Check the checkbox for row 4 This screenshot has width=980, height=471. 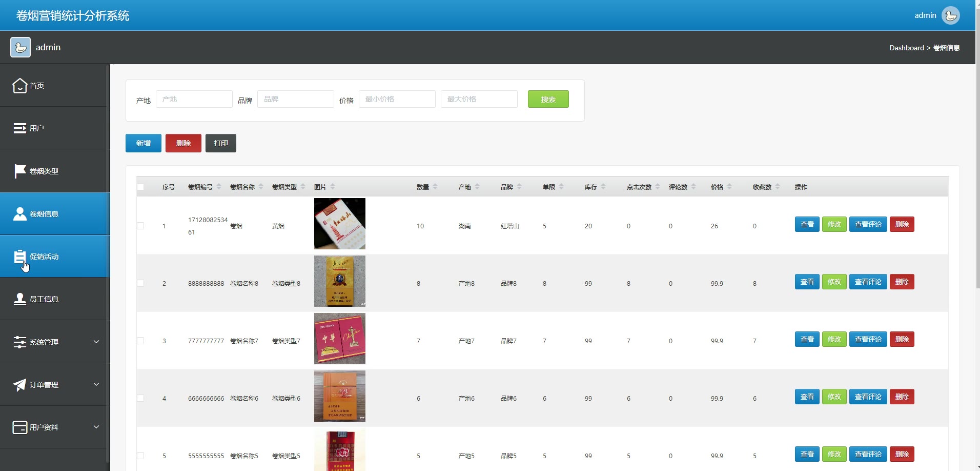[140, 398]
